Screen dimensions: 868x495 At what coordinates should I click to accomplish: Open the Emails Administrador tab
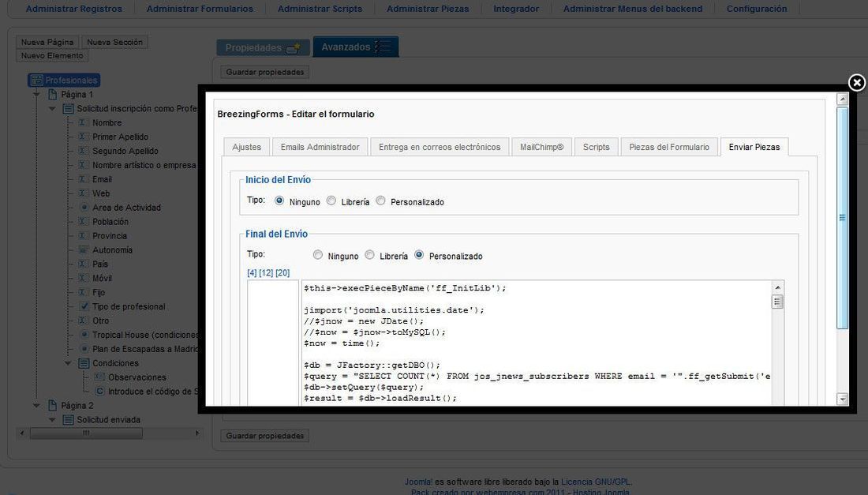tap(320, 147)
